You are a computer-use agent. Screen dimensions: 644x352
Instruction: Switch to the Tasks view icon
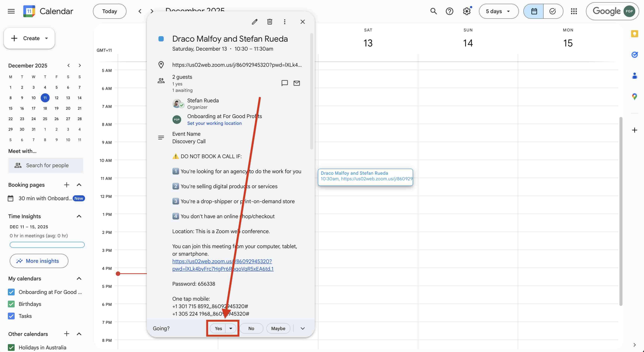pyautogui.click(x=553, y=11)
